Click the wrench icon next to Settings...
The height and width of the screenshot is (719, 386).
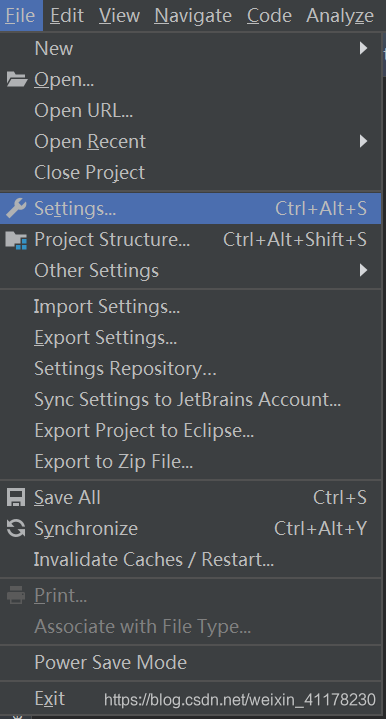pos(17,209)
